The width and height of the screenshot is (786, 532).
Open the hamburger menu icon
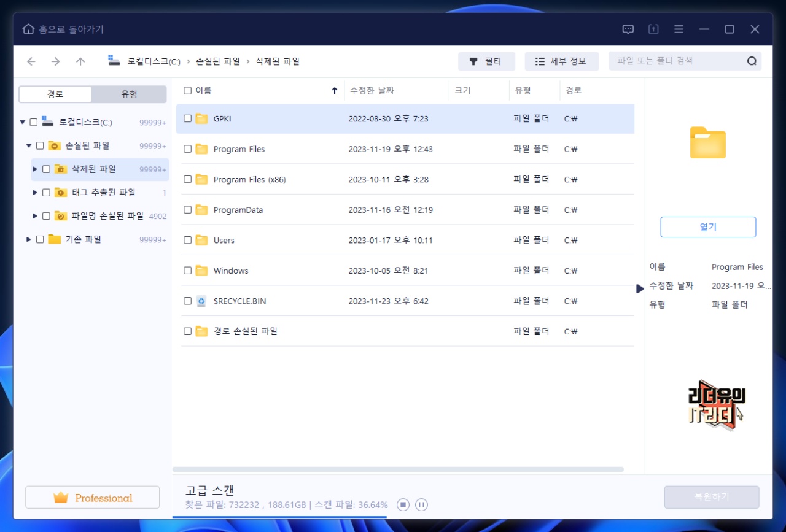[679, 29]
